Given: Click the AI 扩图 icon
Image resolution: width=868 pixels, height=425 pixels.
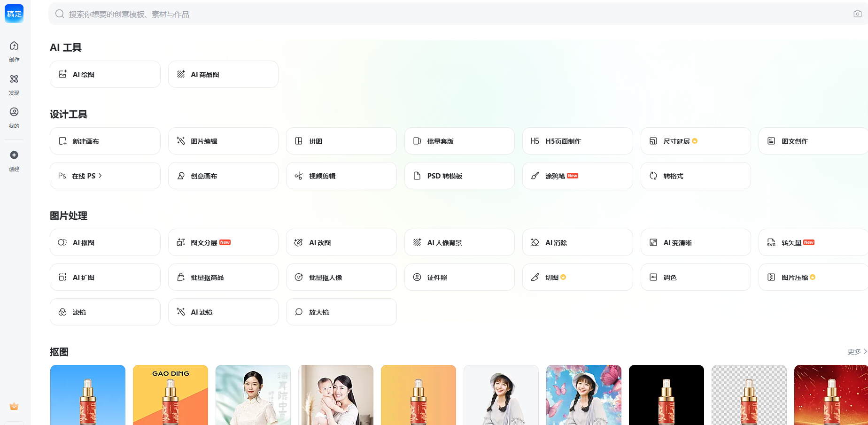Looking at the screenshot, I should 62,277.
